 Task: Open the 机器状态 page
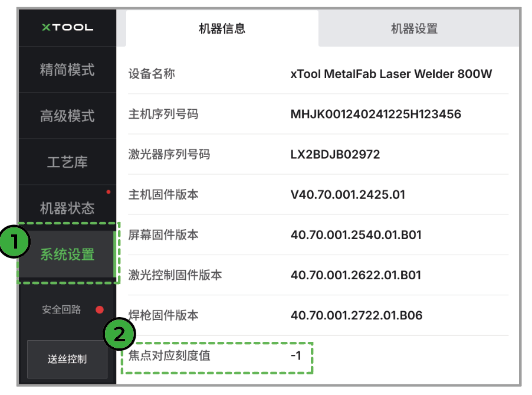[x=67, y=208]
